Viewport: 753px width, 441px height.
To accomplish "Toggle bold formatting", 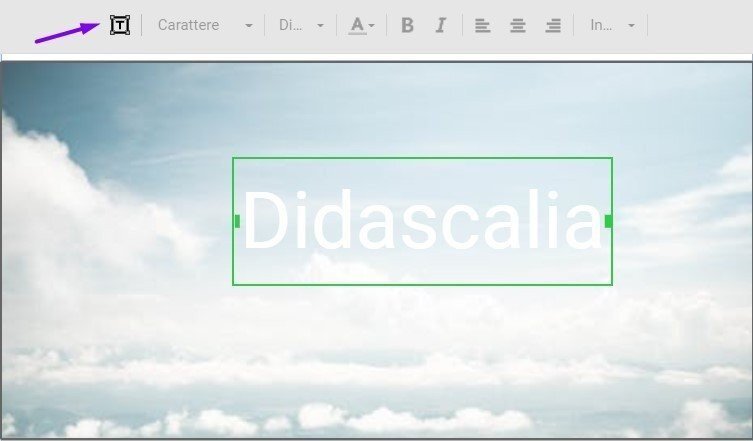I will tap(407, 25).
